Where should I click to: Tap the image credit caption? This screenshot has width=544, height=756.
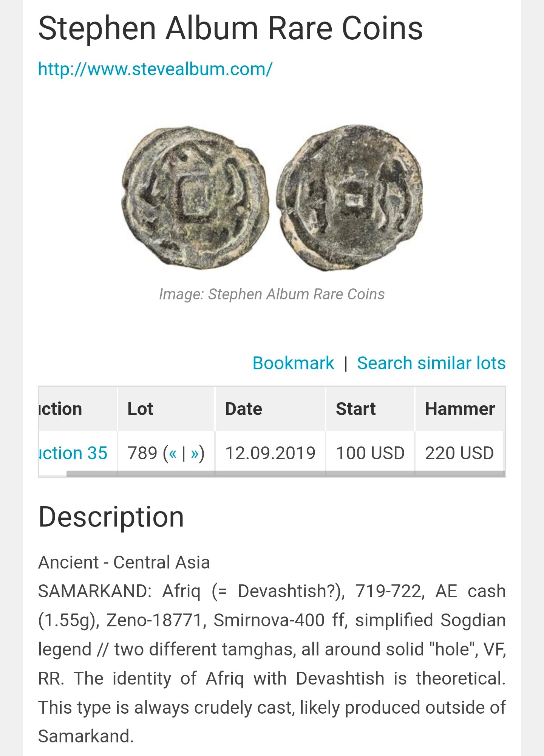(x=272, y=294)
